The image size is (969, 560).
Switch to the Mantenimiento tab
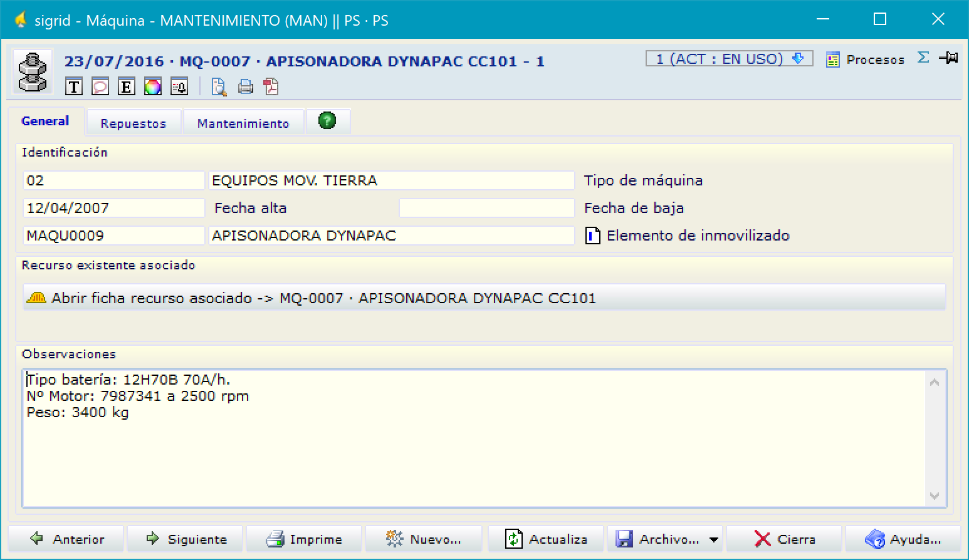point(243,123)
